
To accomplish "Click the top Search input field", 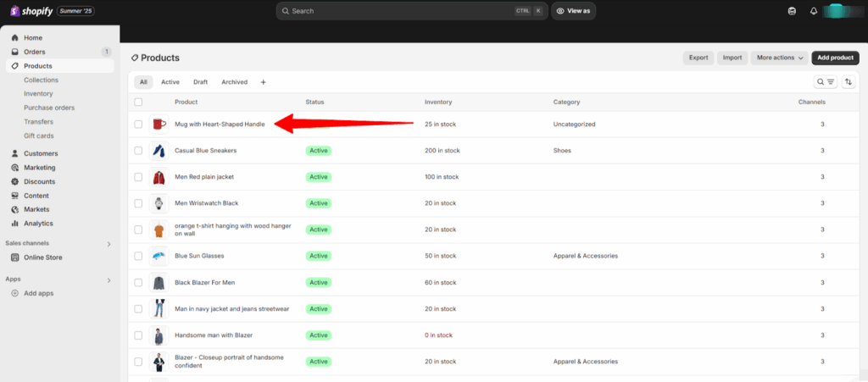I will point(398,11).
